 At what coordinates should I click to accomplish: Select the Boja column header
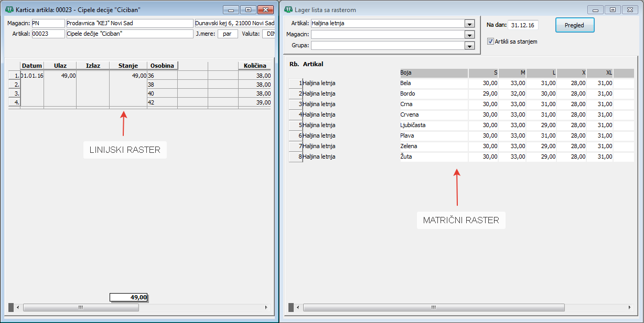[x=433, y=73]
